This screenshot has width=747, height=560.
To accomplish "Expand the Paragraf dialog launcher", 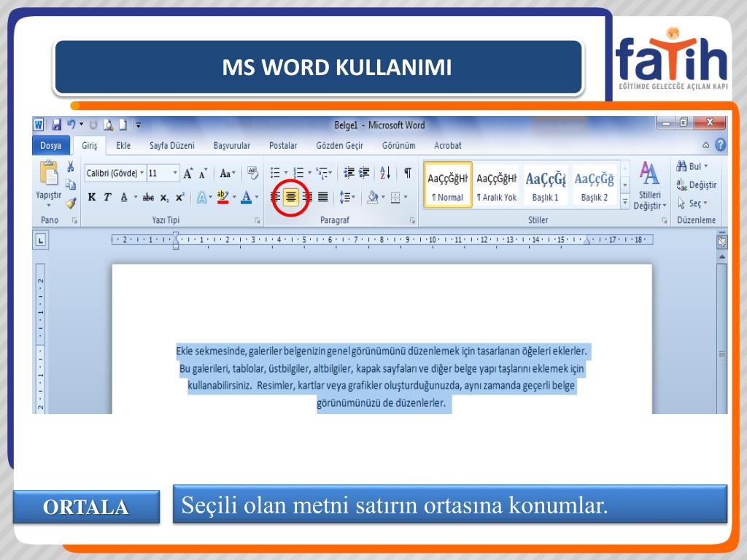I will (412, 220).
